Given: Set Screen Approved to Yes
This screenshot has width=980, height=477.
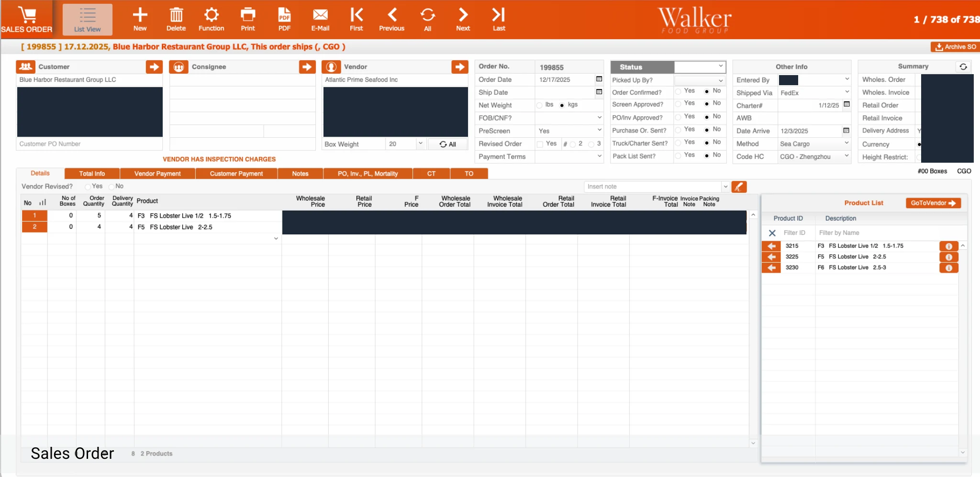Looking at the screenshot, I should pyautogui.click(x=678, y=104).
